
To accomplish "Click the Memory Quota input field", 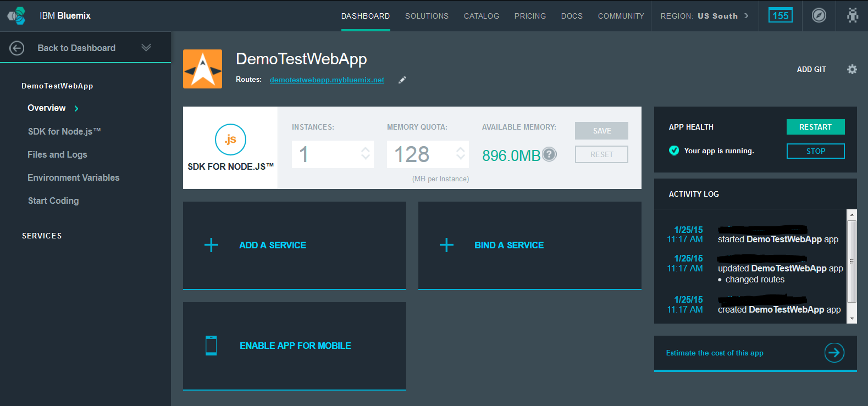I will (428, 154).
